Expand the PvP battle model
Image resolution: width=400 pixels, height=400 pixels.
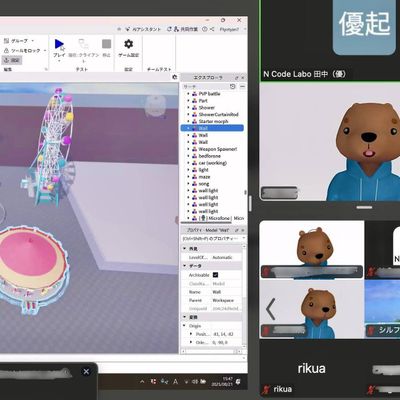pos(188,94)
